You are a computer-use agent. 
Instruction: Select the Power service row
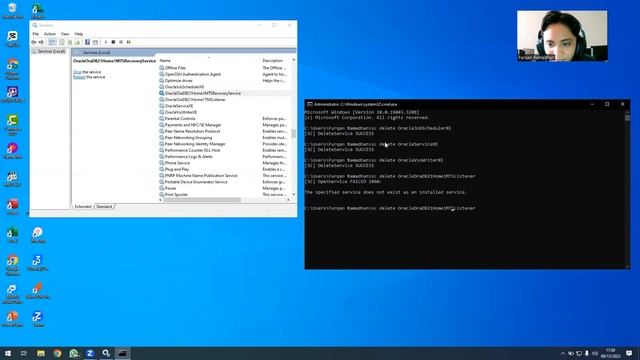point(224,188)
